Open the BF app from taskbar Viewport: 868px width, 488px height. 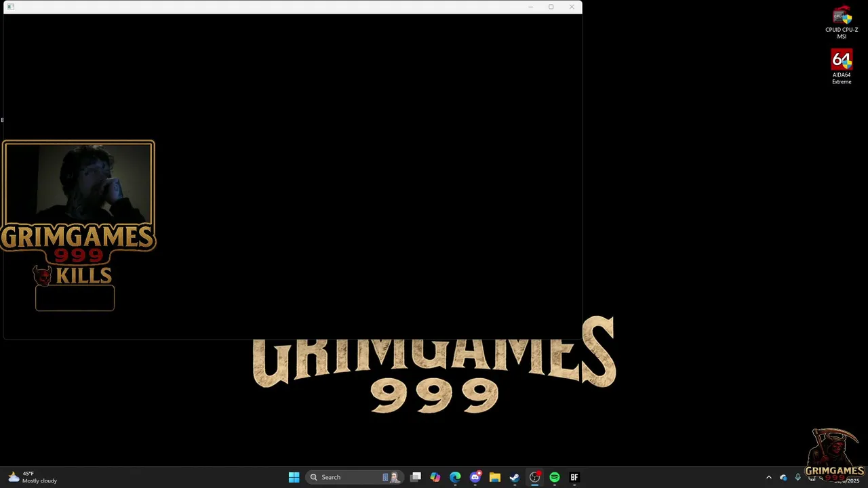(574, 477)
